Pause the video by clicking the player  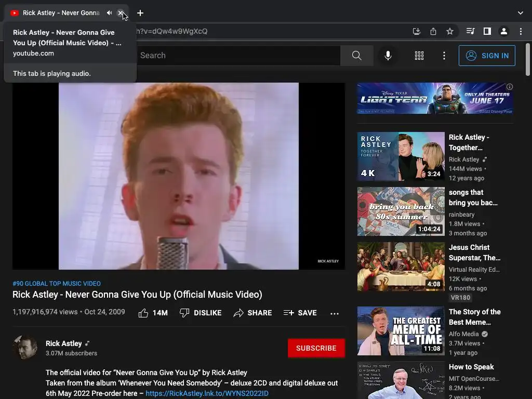tap(179, 176)
